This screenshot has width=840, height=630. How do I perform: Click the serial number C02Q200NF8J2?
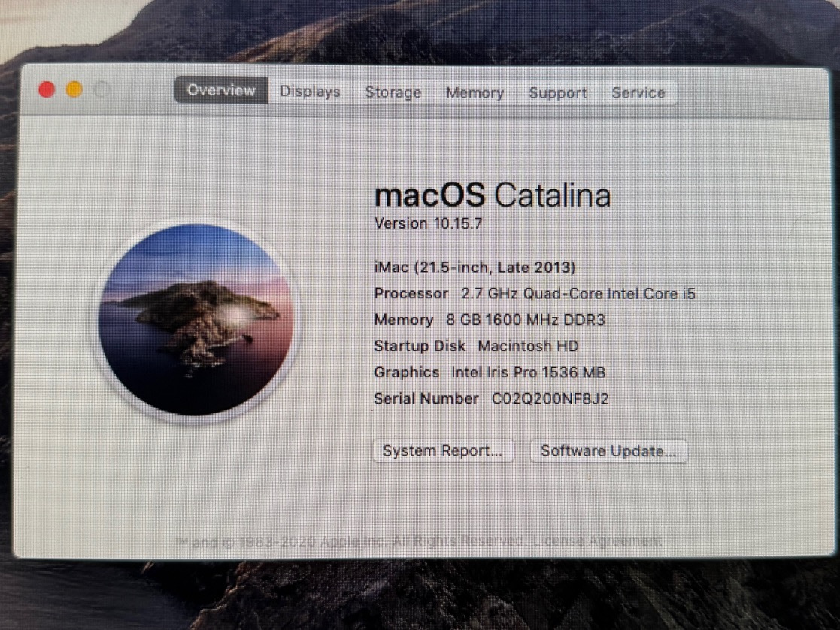(550, 399)
